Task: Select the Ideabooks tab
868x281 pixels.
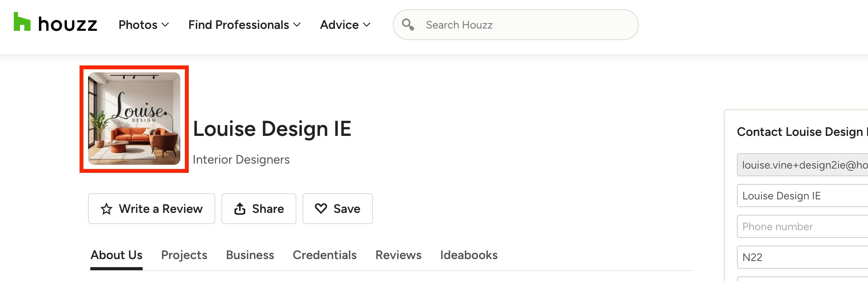Action: tap(469, 255)
